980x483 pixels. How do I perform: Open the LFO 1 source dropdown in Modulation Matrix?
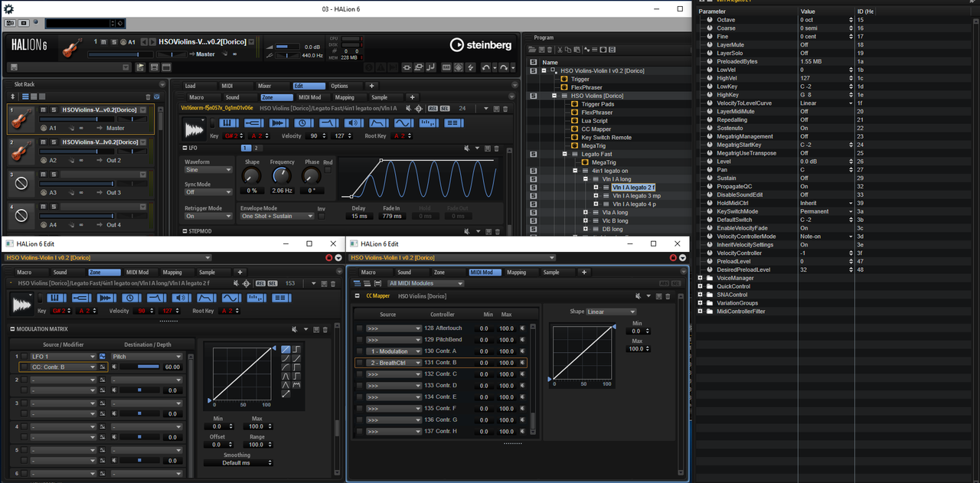(x=64, y=356)
